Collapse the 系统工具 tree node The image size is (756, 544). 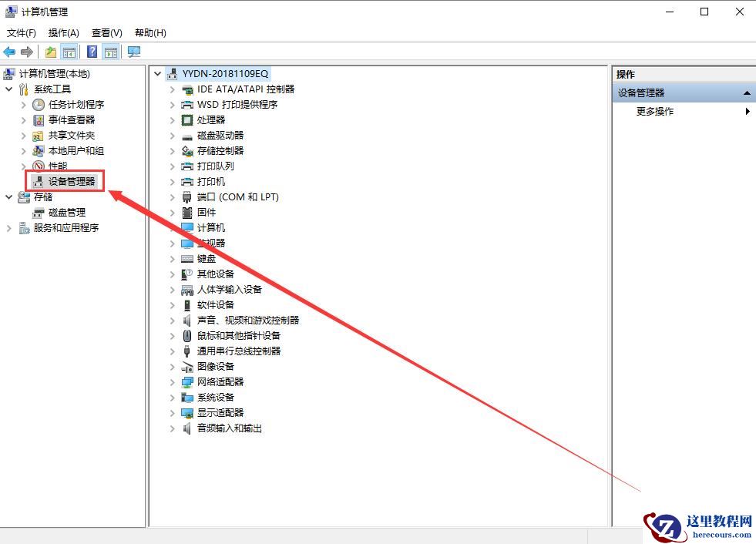pos(8,89)
